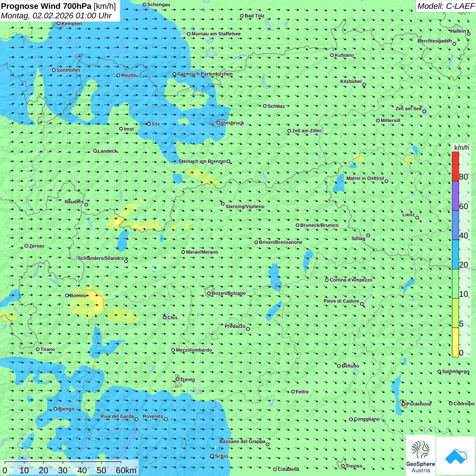Click the Sonthofen city label
The height and width of the screenshot is (476, 476).
[68, 70]
